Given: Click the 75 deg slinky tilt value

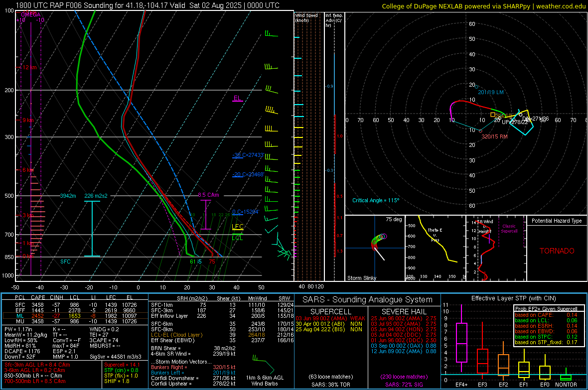Looking at the screenshot, I should tap(394, 219).
